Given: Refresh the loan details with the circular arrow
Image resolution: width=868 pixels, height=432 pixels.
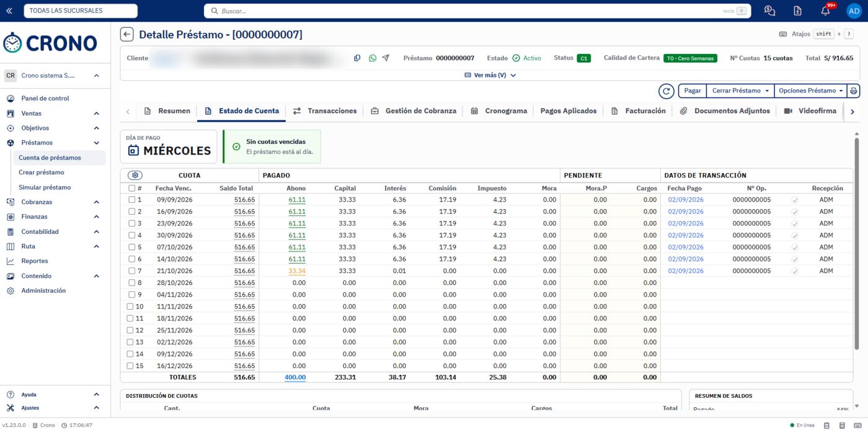Looking at the screenshot, I should point(666,91).
